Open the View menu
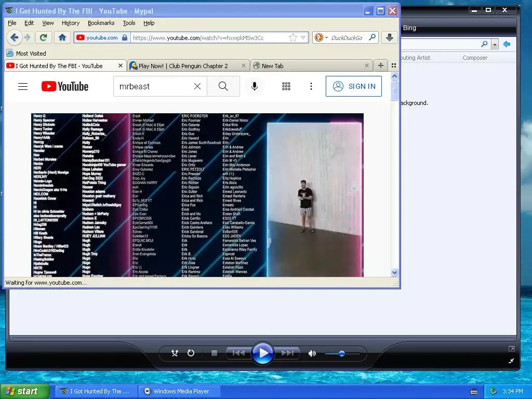The image size is (532, 399). point(48,23)
